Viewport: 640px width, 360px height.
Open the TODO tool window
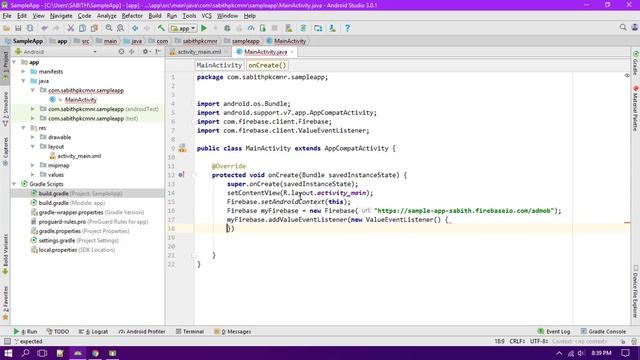(58, 331)
